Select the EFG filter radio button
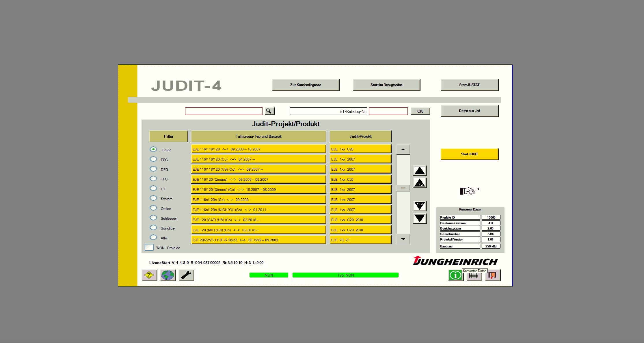644x343 pixels. point(153,159)
